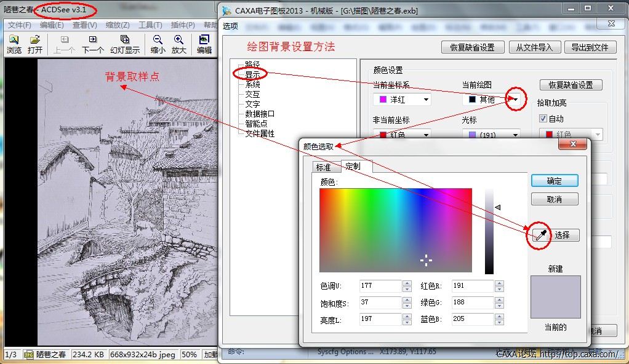Click the 蓝色 B input field
This screenshot has height=364, width=629.
(473, 319)
